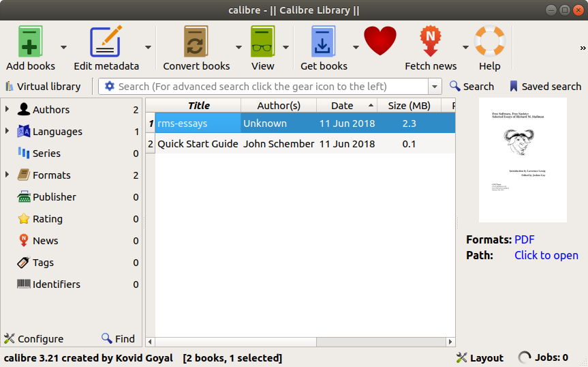Click the Search magnifier icon
This screenshot has width=588, height=367.
point(455,86)
